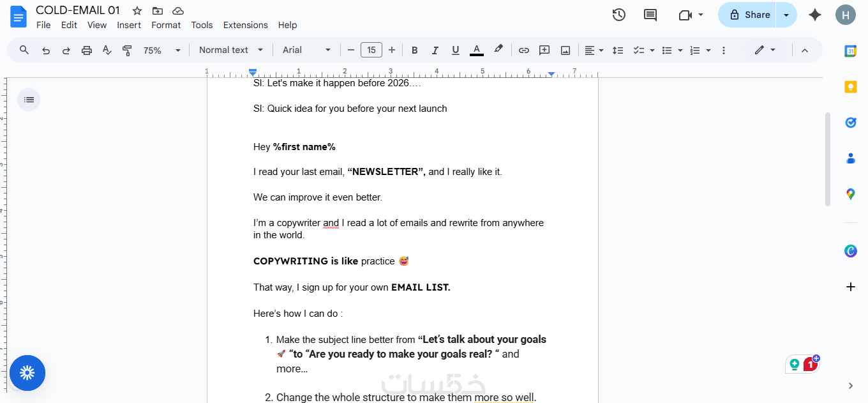Toggle italic formatting

[435, 50]
